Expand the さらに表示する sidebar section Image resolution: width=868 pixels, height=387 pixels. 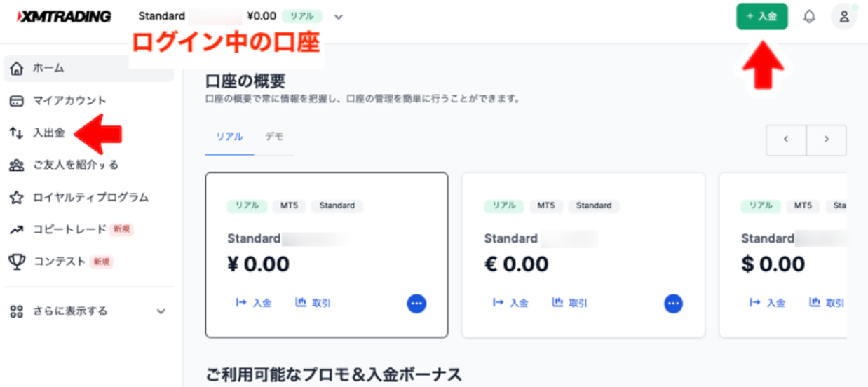point(161,311)
